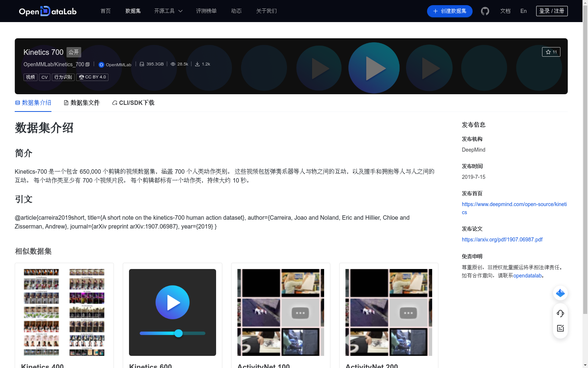Click the OpenDataLab logo

coord(48,11)
